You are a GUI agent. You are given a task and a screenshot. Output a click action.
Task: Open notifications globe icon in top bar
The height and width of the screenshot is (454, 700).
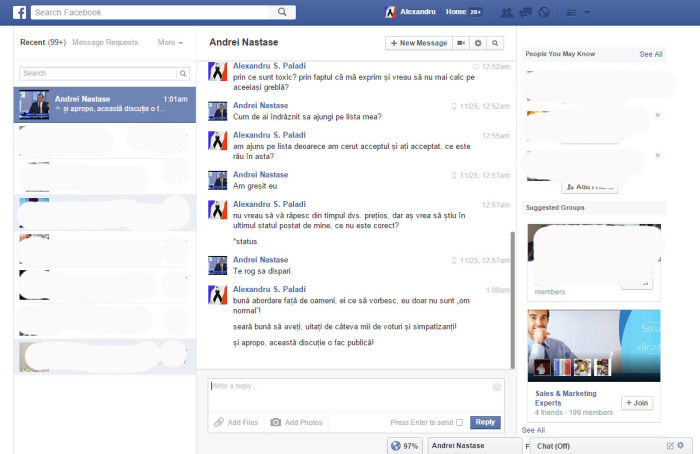point(544,12)
